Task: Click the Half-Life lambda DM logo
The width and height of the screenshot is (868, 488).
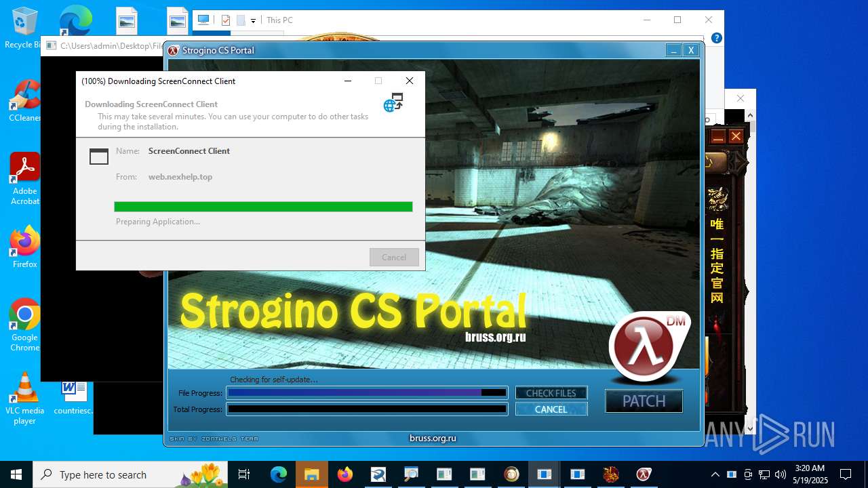Action: point(648,347)
